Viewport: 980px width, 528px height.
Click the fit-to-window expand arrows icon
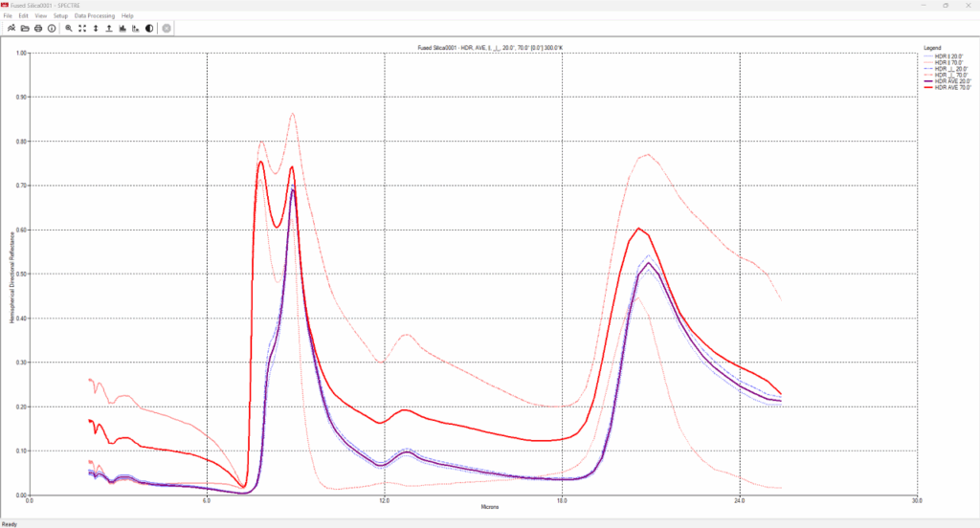(x=82, y=29)
